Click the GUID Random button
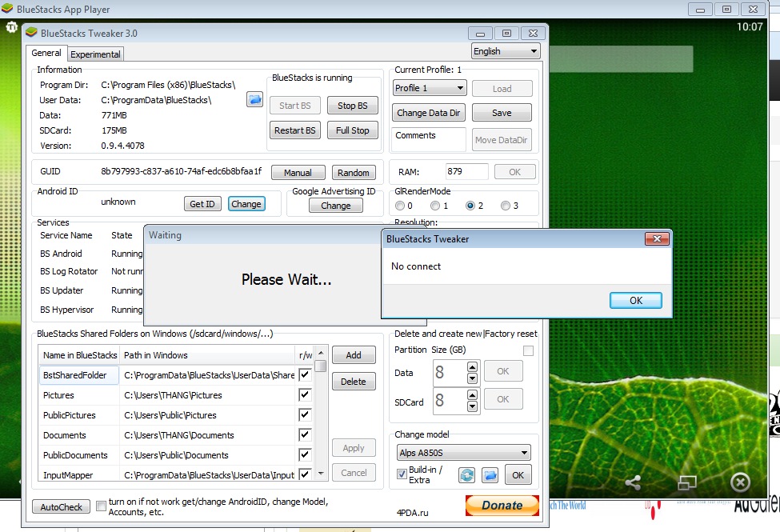The image size is (780, 532). [x=353, y=173]
